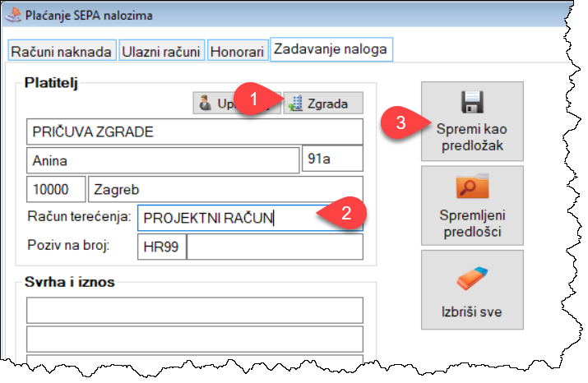The width and height of the screenshot is (588, 383).
Task: Click the Anina street field
Action: pos(163,160)
